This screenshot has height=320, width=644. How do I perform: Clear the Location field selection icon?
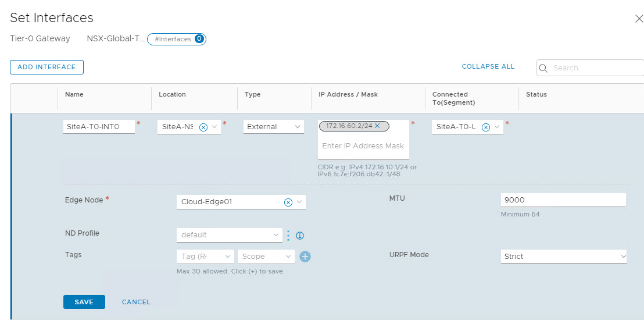tap(203, 127)
